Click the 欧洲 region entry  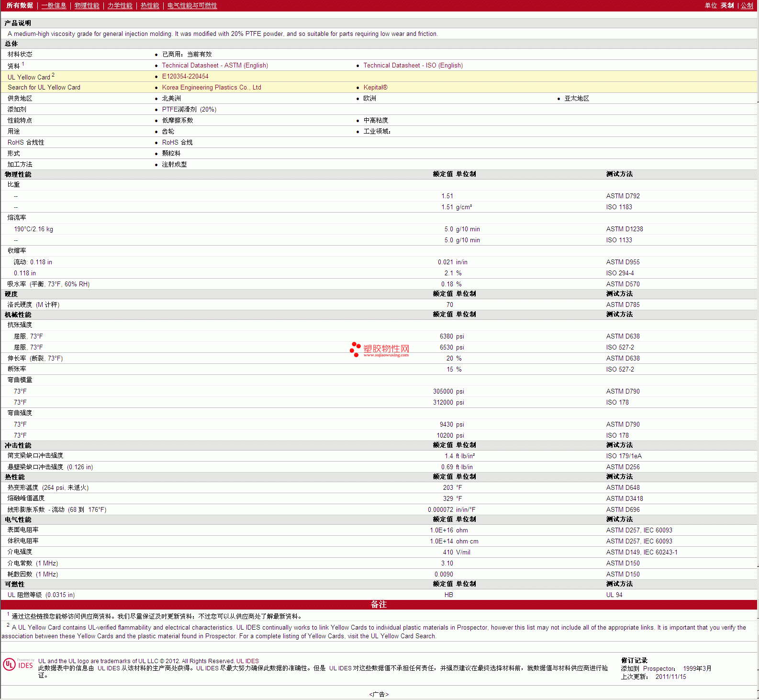(370, 99)
